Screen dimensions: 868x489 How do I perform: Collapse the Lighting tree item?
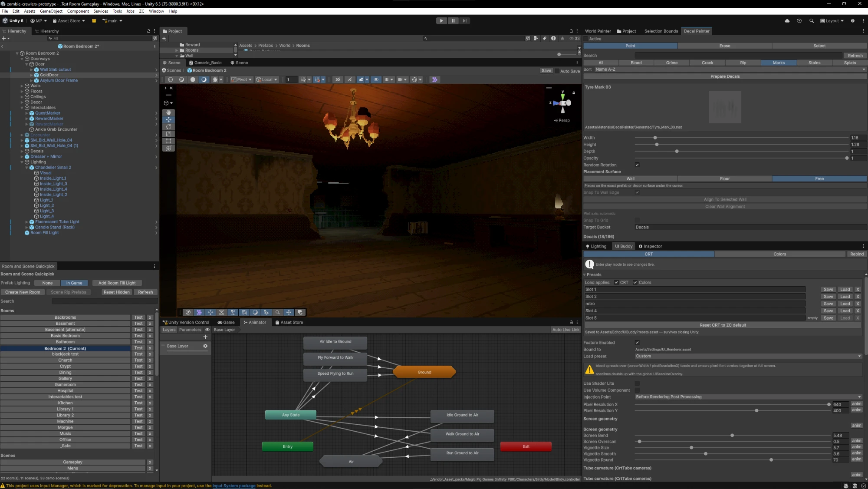coord(22,162)
